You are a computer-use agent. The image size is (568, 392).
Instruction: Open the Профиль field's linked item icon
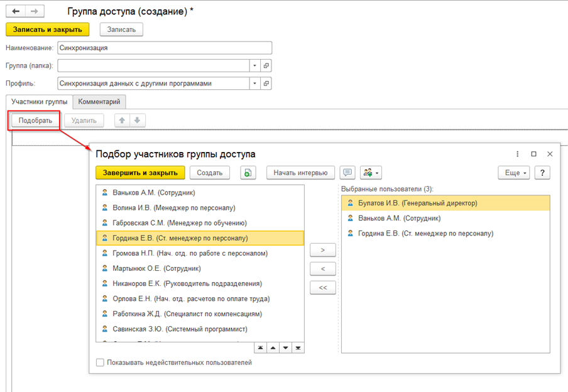266,84
